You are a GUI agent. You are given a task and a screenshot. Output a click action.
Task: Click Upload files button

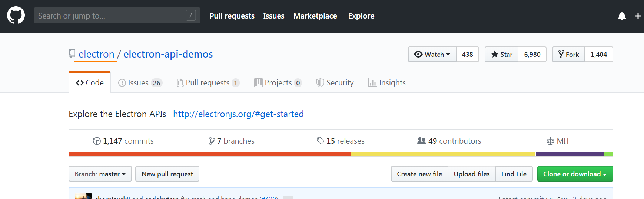click(x=472, y=174)
